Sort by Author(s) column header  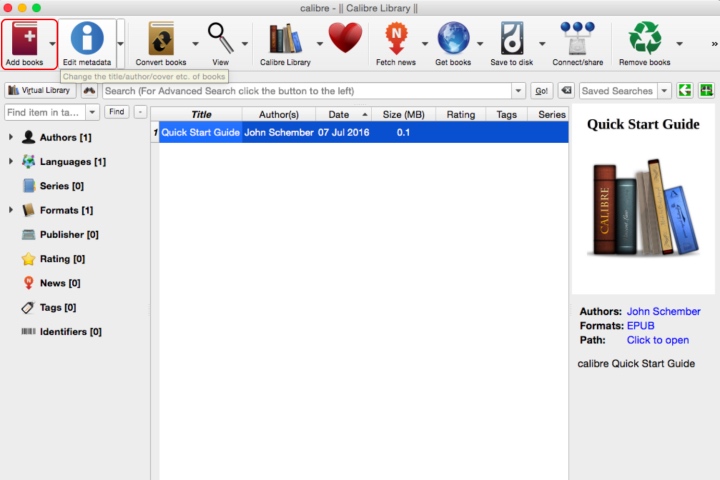[x=279, y=114]
